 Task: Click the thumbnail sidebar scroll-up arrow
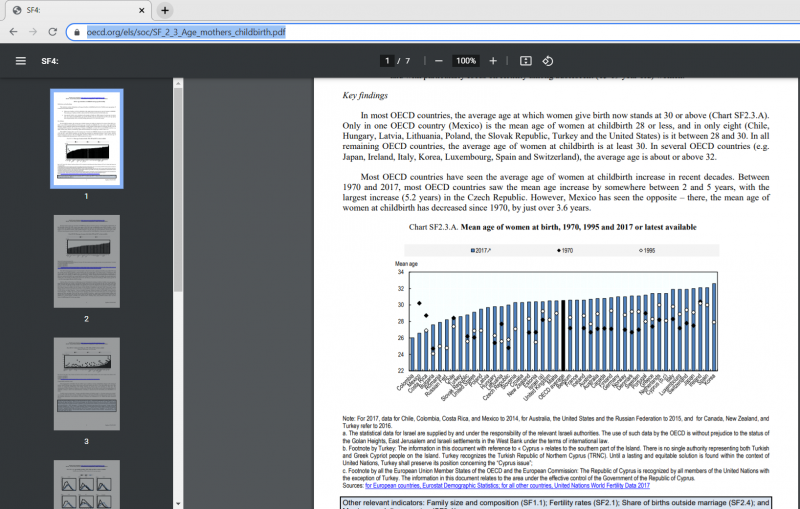click(178, 83)
